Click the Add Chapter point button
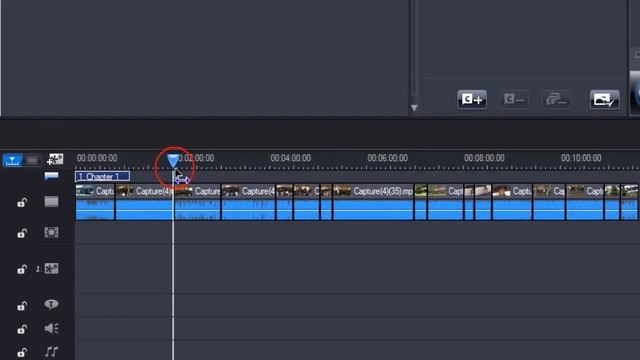The width and height of the screenshot is (640, 360). pyautogui.click(x=472, y=100)
